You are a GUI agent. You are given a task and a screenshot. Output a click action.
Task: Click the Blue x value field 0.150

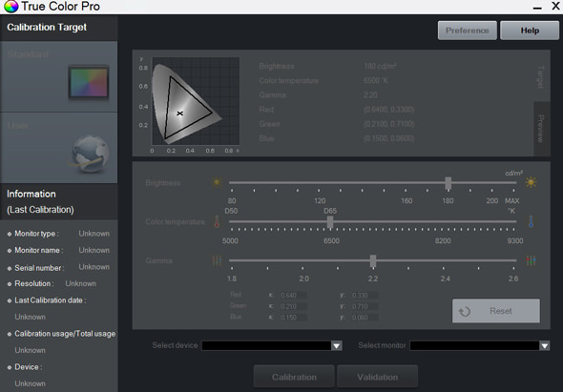pyautogui.click(x=293, y=318)
